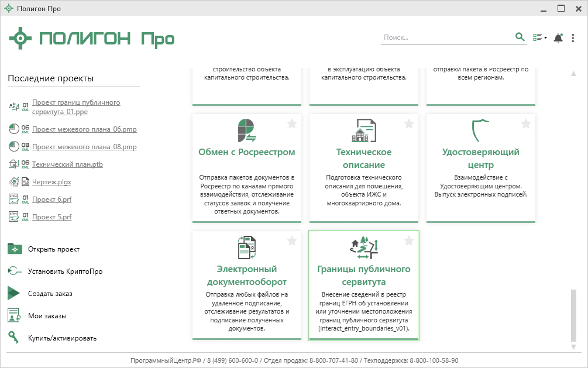Open the Техническое описание house icon
Screen dimensions: 588x368
(363, 130)
